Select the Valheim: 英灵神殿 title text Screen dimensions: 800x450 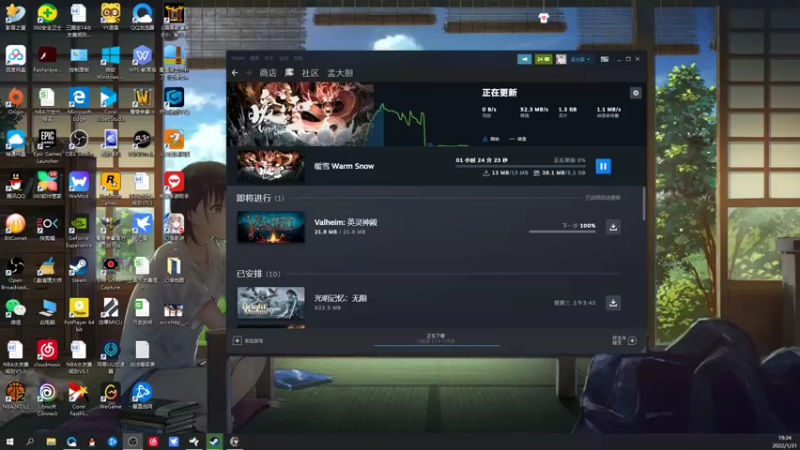point(345,222)
